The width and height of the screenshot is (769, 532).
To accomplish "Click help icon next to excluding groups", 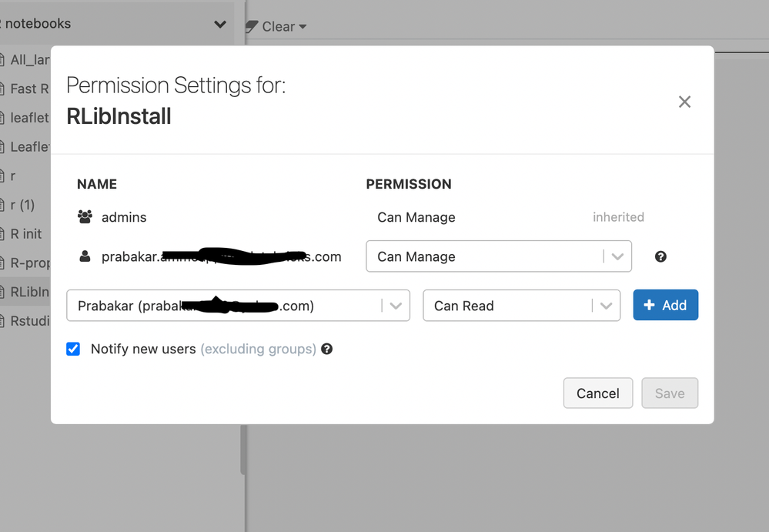I will (327, 350).
